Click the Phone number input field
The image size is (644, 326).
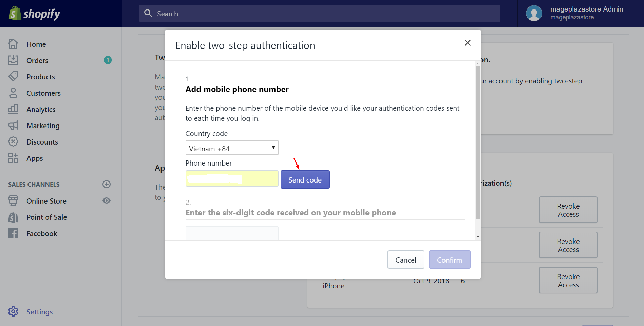232,178
